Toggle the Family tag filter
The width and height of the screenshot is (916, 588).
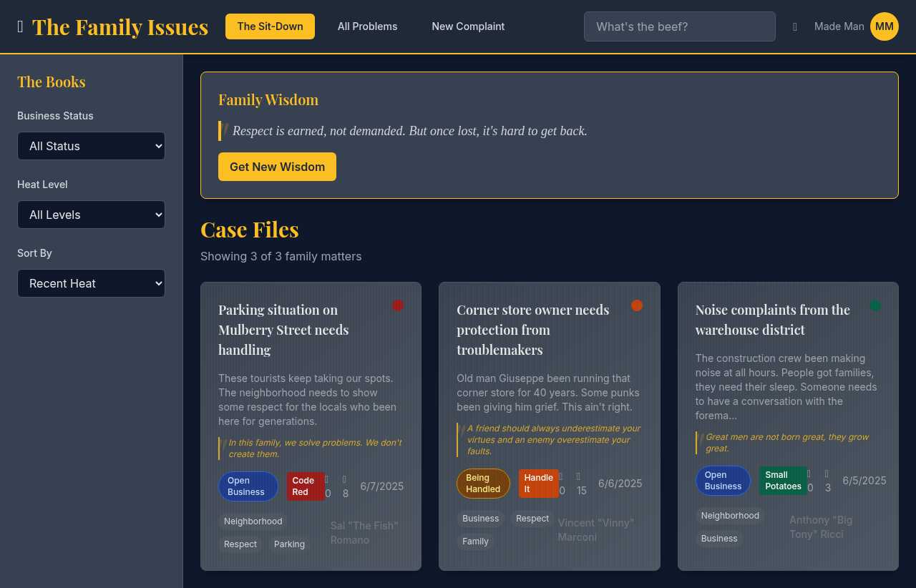pos(475,542)
